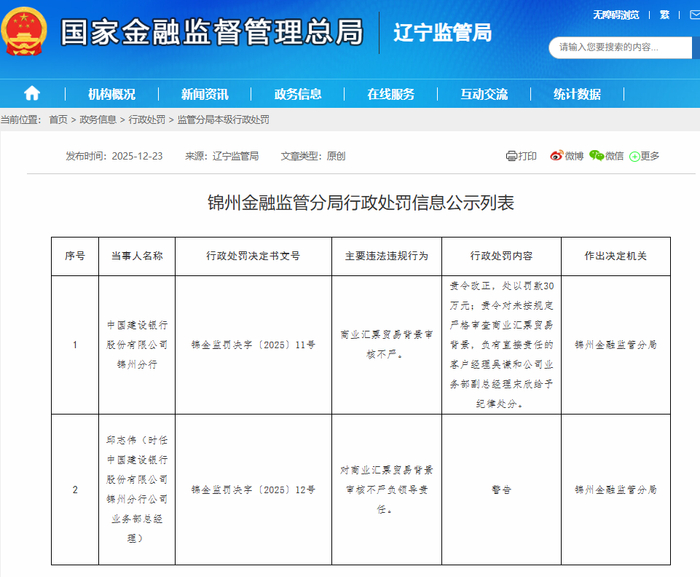The width and height of the screenshot is (700, 577).
Task: Click the 微信 share label
Action: tap(614, 156)
